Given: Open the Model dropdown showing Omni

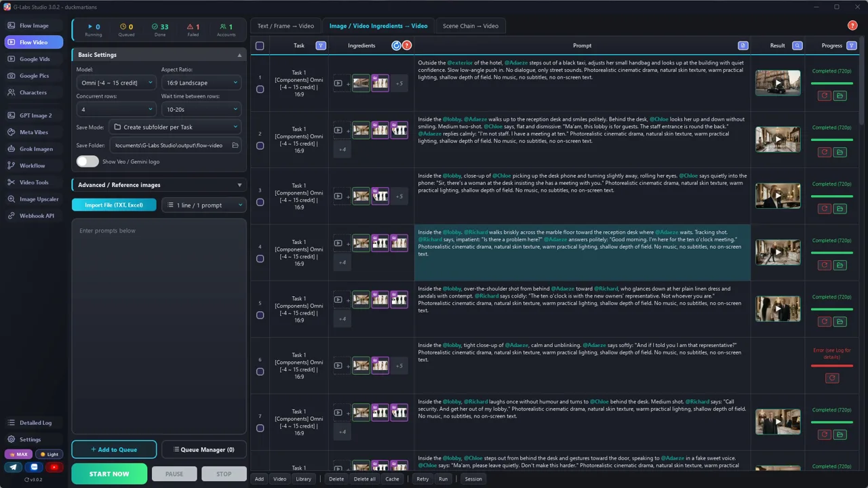Looking at the screenshot, I should tap(115, 83).
